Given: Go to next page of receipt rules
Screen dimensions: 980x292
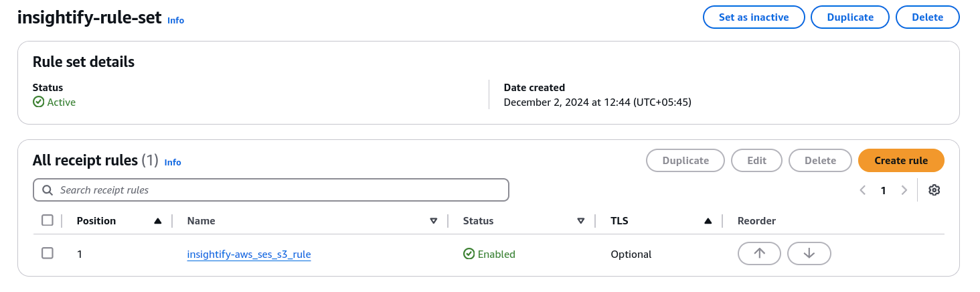Looking at the screenshot, I should [904, 190].
